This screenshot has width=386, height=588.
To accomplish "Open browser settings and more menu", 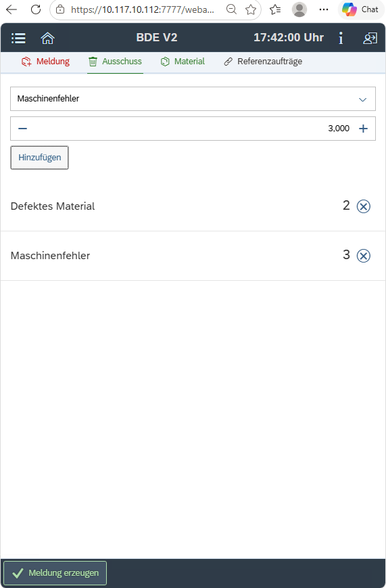I will click(x=323, y=9).
